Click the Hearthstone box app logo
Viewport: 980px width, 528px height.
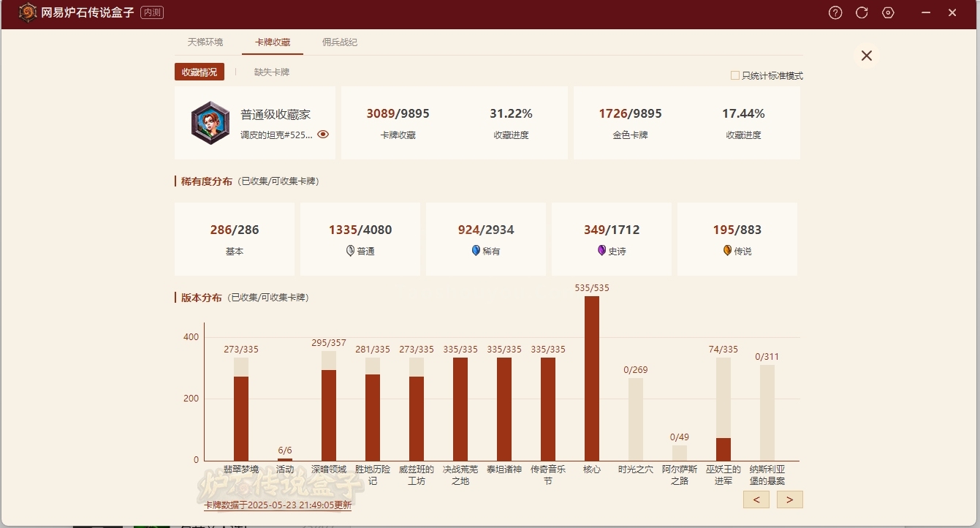pos(28,12)
